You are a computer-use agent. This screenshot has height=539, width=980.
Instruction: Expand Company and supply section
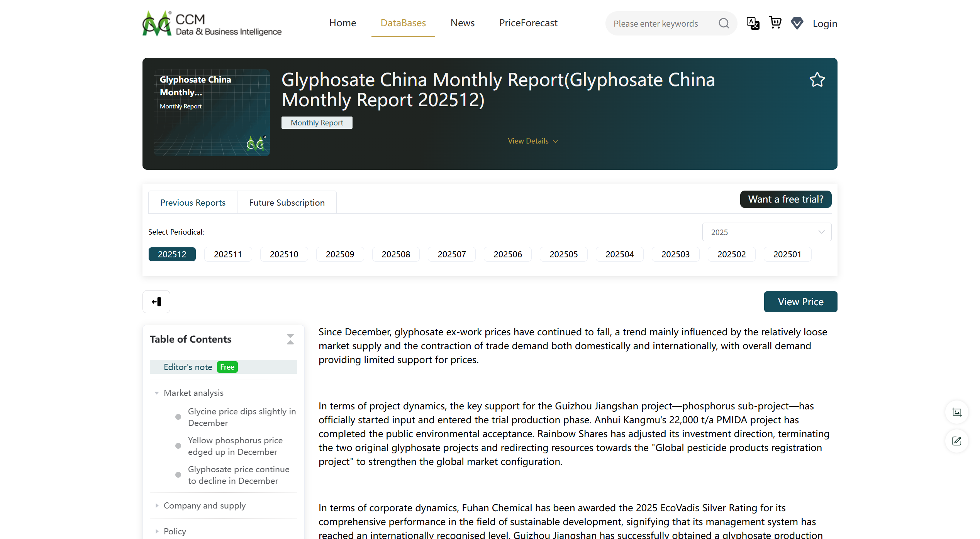204,505
